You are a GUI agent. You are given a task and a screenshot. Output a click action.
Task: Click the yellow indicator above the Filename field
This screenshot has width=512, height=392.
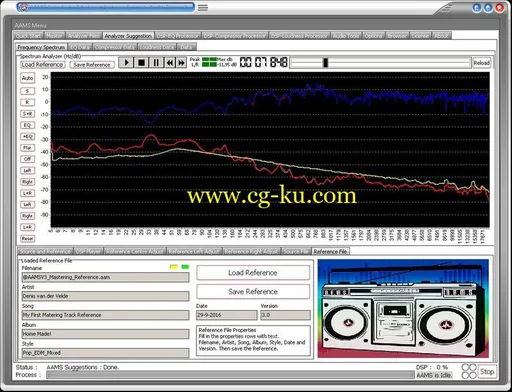pyautogui.click(x=174, y=267)
